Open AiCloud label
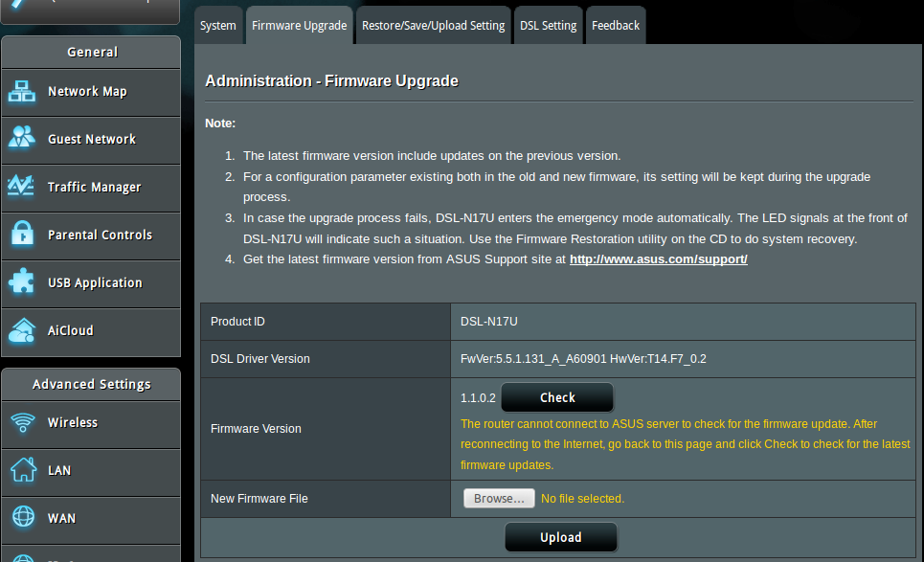 pos(71,330)
